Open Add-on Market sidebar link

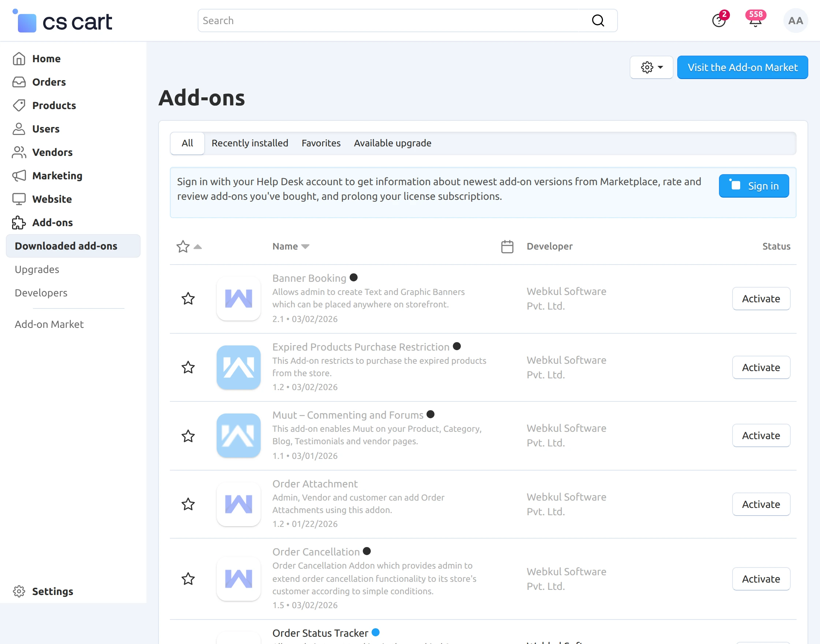[x=49, y=324]
